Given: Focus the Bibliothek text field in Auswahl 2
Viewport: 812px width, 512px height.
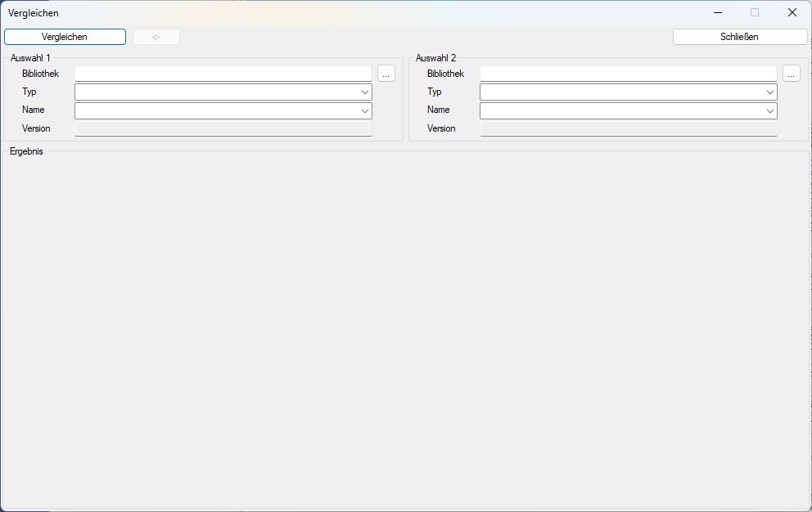Looking at the screenshot, I should [628, 74].
